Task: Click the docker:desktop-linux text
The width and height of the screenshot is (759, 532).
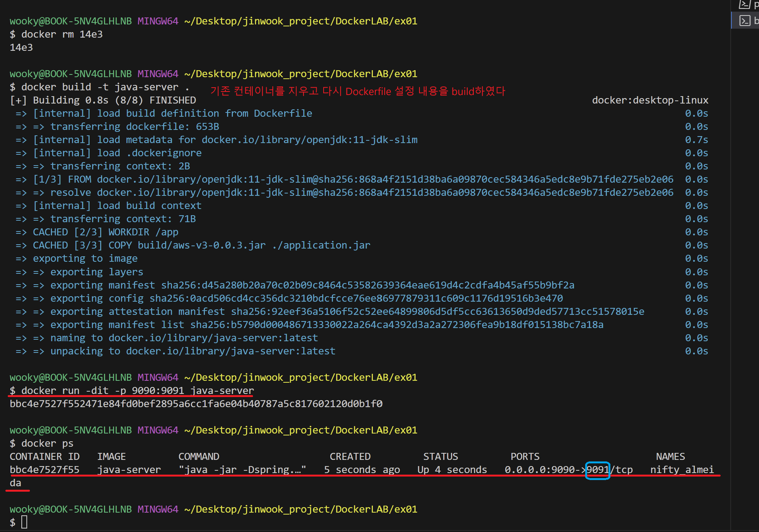Action: click(650, 100)
